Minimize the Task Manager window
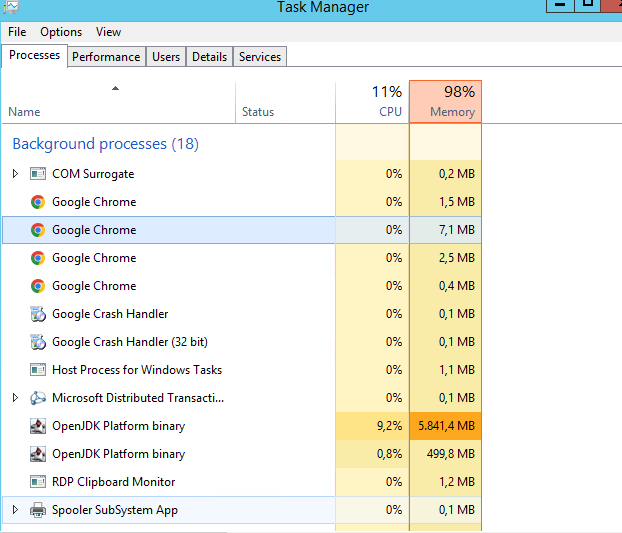Screen dimensions: 622x533 click(560, 6)
